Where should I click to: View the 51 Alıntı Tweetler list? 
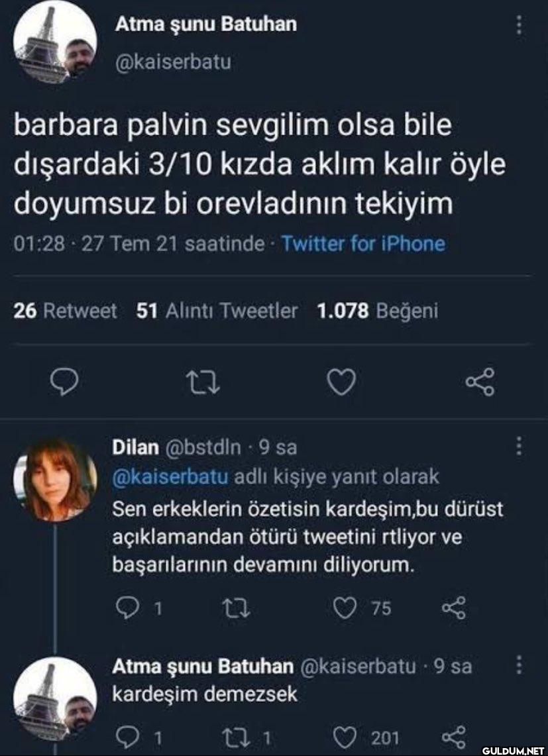tap(217, 311)
